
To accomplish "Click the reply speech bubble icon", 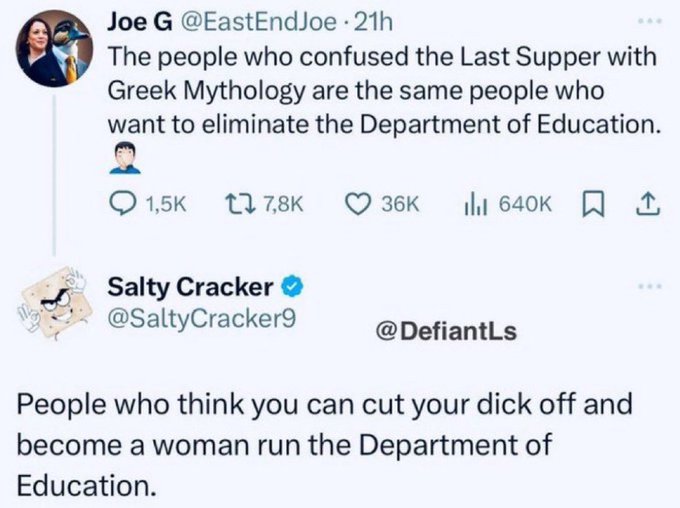I will pyautogui.click(x=122, y=203).
